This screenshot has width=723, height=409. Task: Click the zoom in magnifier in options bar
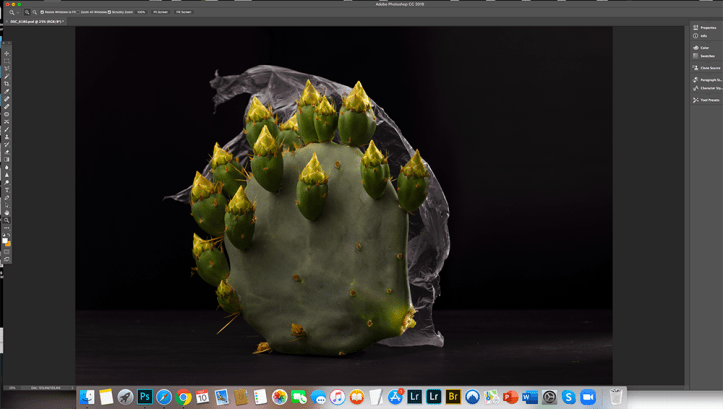pos(27,12)
